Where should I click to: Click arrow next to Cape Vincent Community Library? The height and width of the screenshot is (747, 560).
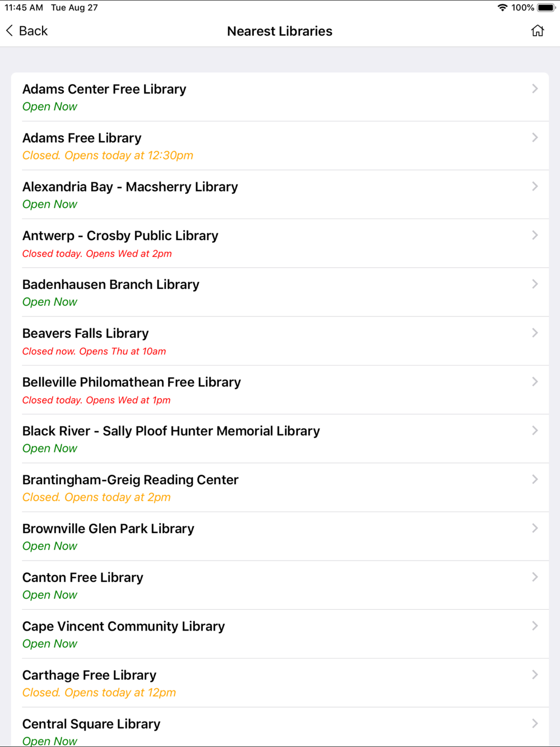(x=535, y=625)
